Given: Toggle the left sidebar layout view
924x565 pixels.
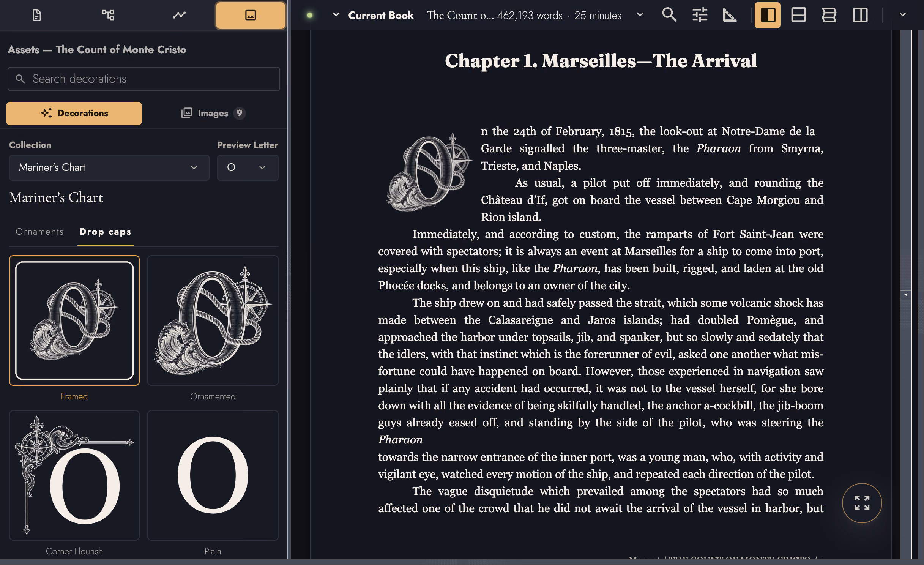Looking at the screenshot, I should [x=767, y=15].
